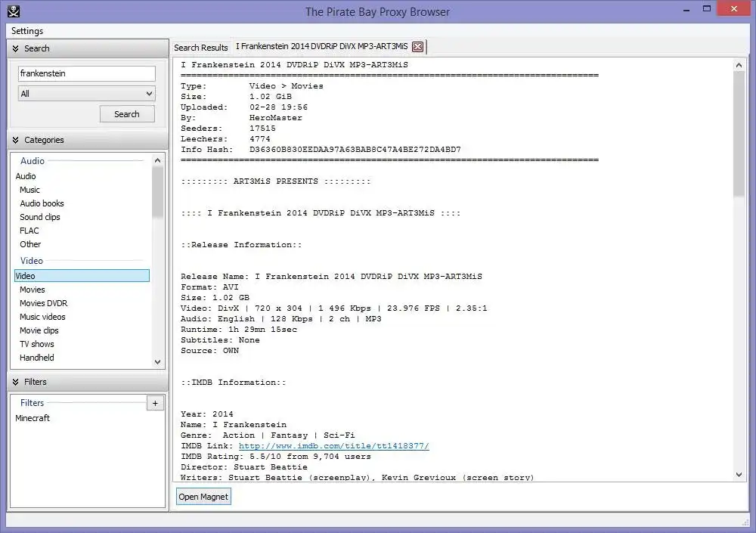Click the frankenstein search input field

click(87, 73)
